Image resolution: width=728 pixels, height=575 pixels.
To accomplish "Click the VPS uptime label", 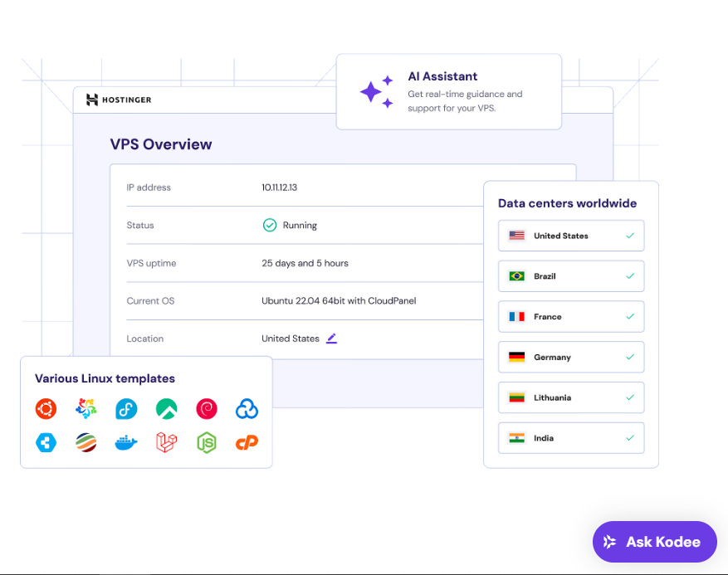I will [x=151, y=263].
